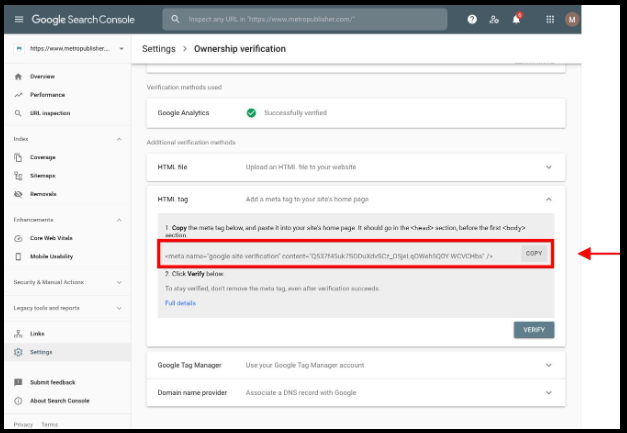Screen dimensions: 627x433
Task: Click the About Search Console info icon
Action: [18, 401]
